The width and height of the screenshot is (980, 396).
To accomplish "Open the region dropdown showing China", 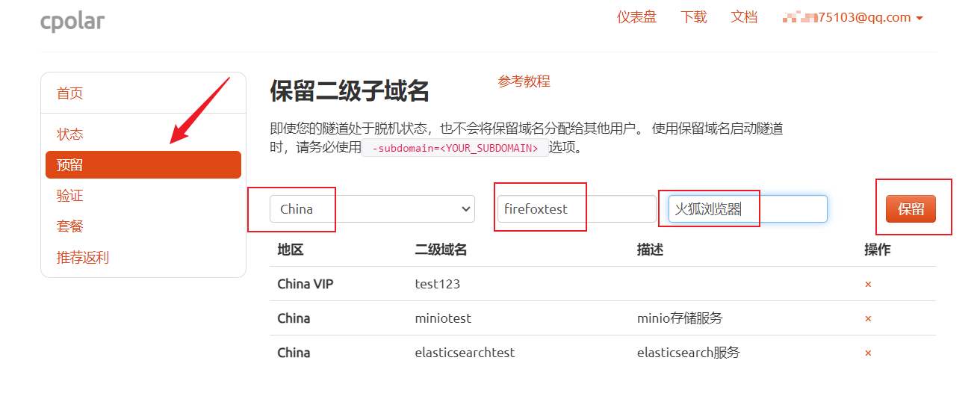I will pos(372,209).
